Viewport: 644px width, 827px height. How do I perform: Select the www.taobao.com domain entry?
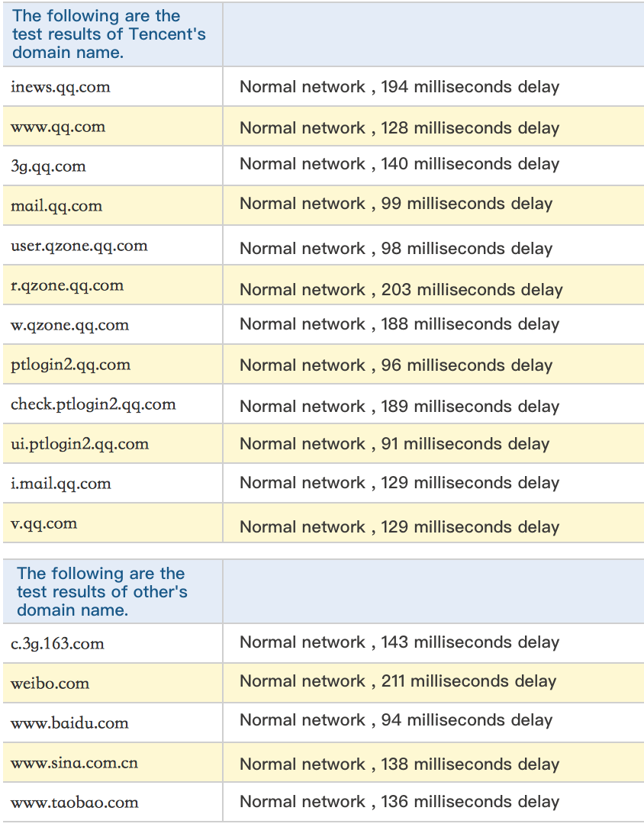click(x=75, y=803)
